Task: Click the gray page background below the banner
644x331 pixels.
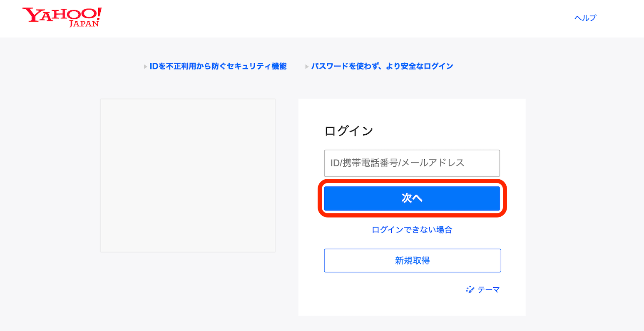Action: [187, 291]
